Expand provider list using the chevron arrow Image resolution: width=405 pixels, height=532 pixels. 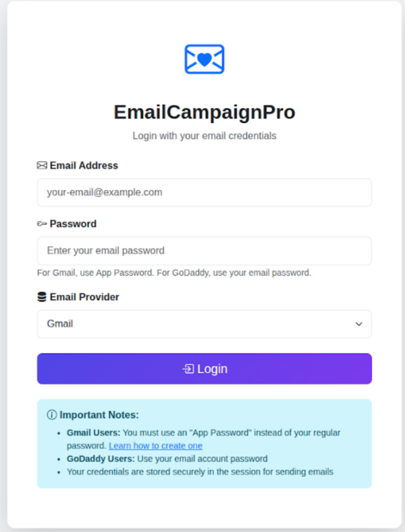click(359, 324)
